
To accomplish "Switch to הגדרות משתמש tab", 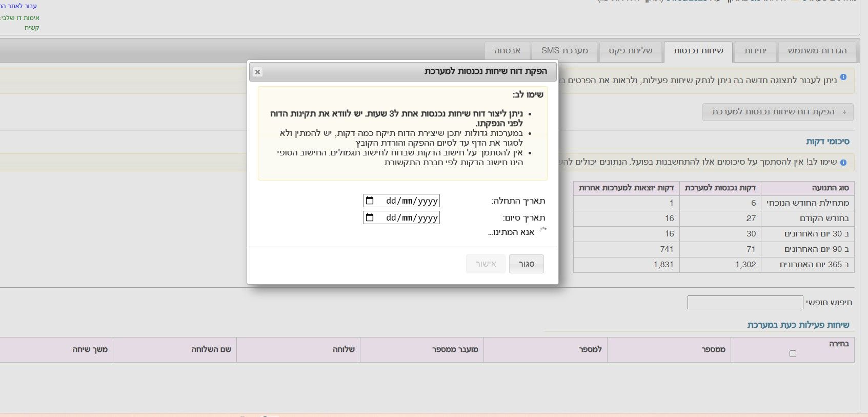I will click(817, 51).
